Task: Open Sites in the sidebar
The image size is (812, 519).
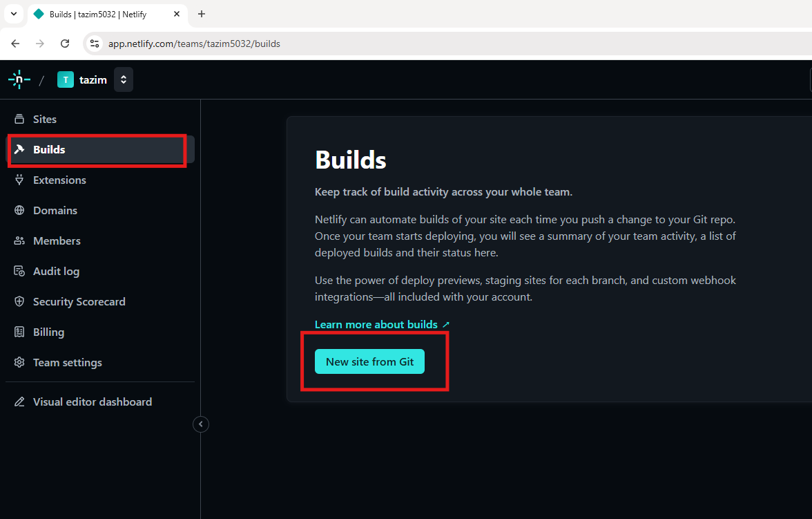Action: point(45,119)
